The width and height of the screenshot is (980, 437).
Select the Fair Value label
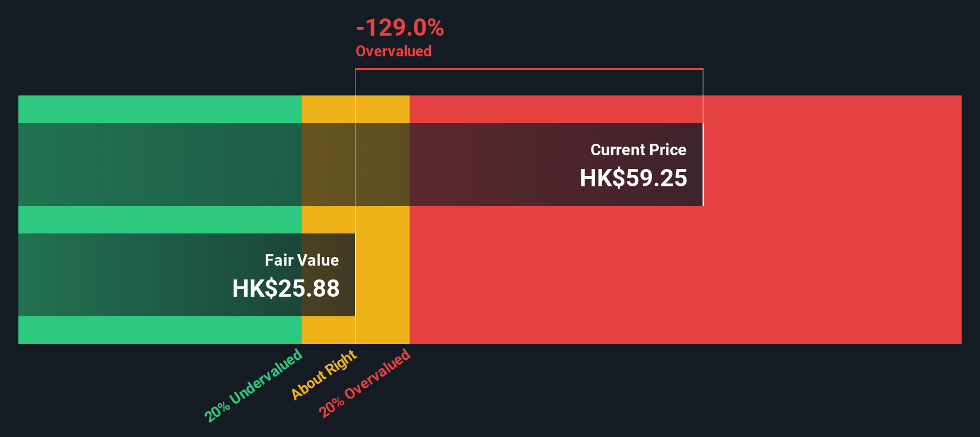pyautogui.click(x=302, y=260)
